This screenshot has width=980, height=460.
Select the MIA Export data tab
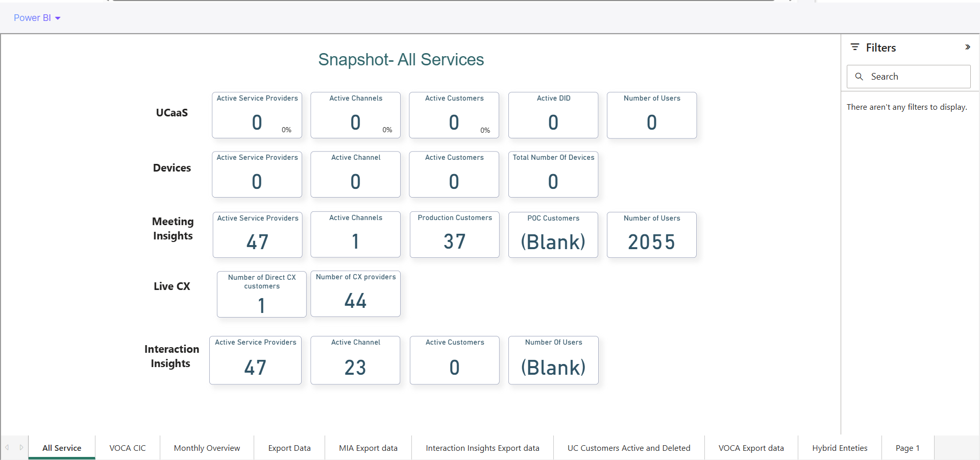click(368, 448)
